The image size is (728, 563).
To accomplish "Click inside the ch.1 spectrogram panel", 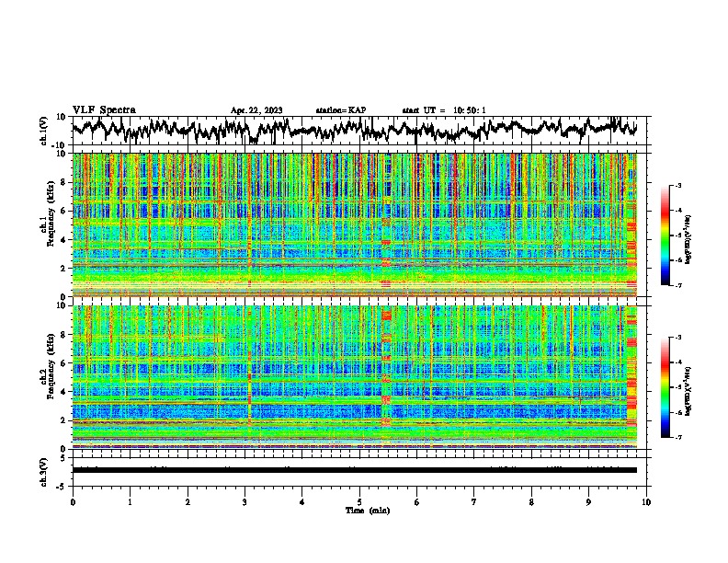I will click(x=355, y=224).
